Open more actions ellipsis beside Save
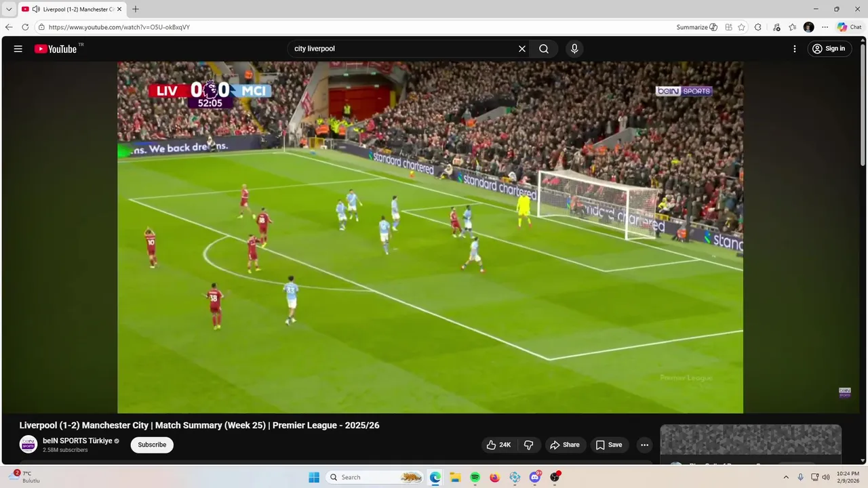The height and width of the screenshot is (488, 868). coord(644,445)
